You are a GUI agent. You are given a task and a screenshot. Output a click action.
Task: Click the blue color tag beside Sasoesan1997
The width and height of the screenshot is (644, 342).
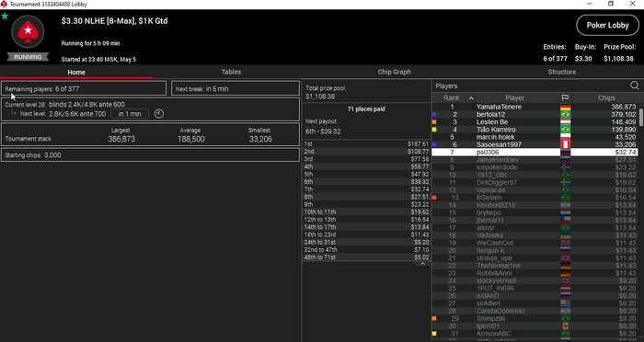point(434,144)
